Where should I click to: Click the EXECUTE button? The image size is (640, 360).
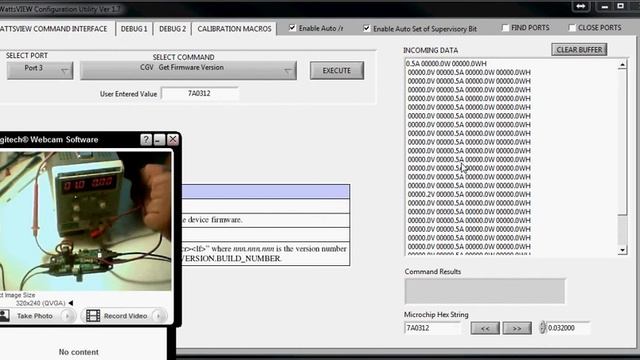[x=337, y=71]
